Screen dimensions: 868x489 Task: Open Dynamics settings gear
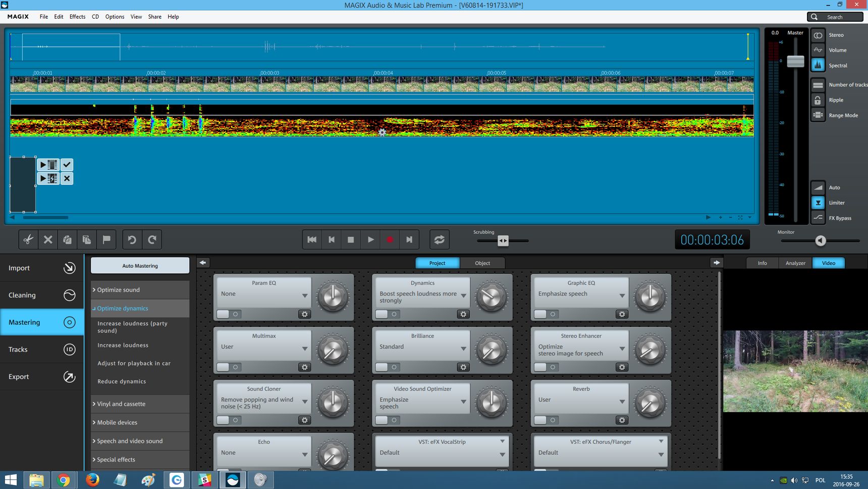coord(463,314)
